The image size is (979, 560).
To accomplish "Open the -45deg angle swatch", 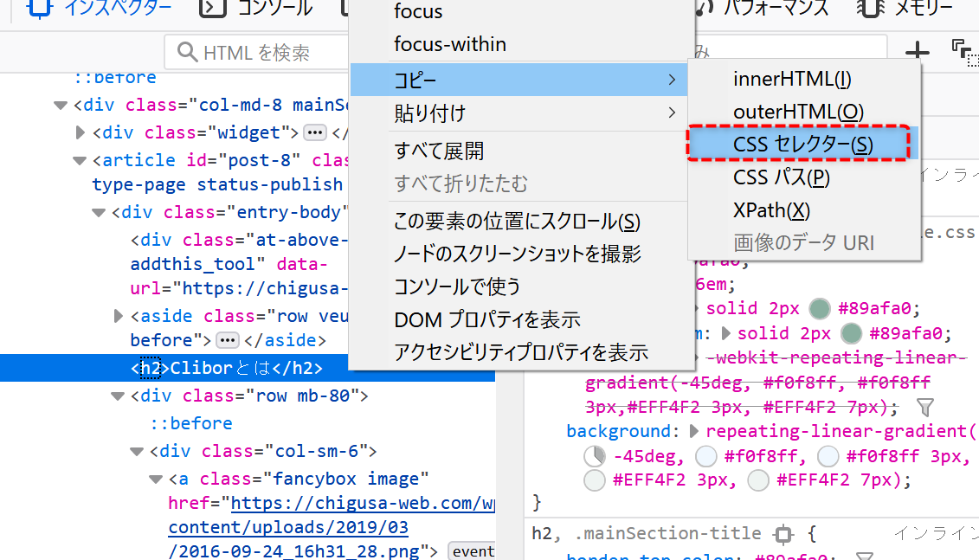I will click(595, 456).
